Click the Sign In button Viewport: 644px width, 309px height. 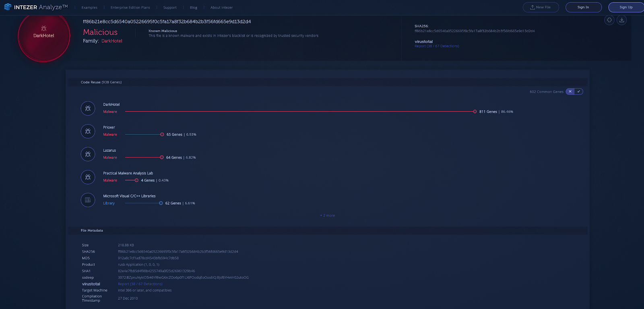[583, 7]
